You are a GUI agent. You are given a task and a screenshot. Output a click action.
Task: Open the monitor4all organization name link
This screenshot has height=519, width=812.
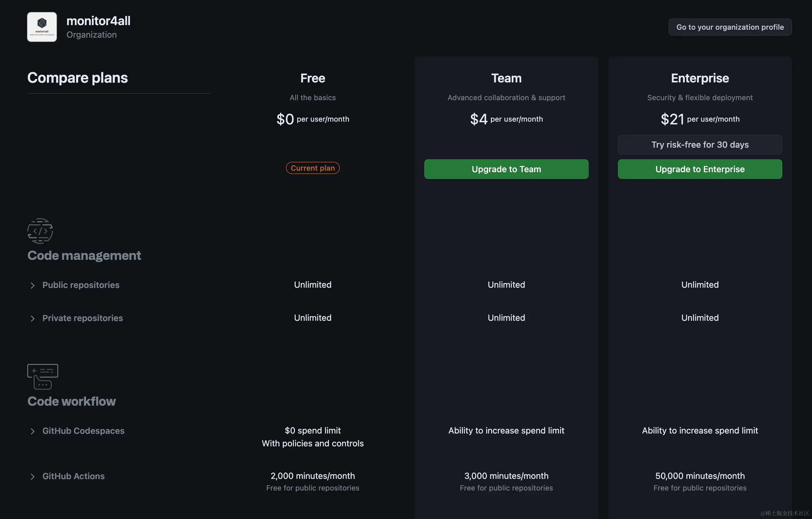tap(98, 21)
